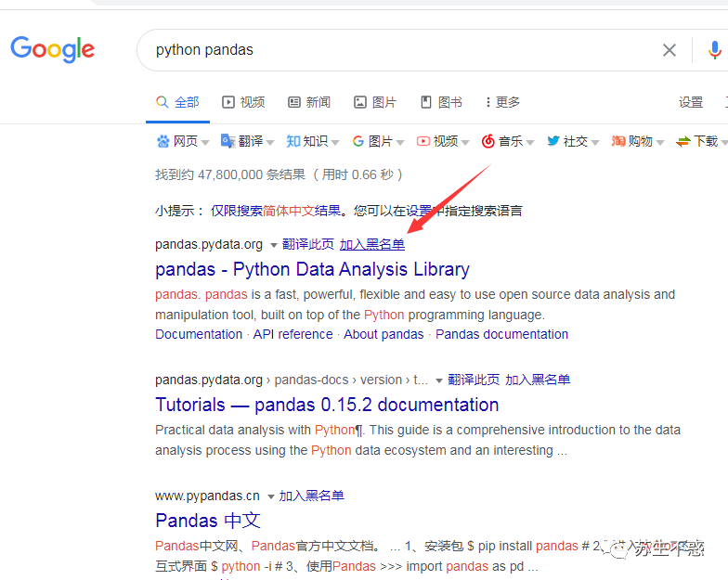Viewport: 728px width, 580px height.
Task: Click the Zhihu 知识 icon
Action: (x=293, y=141)
